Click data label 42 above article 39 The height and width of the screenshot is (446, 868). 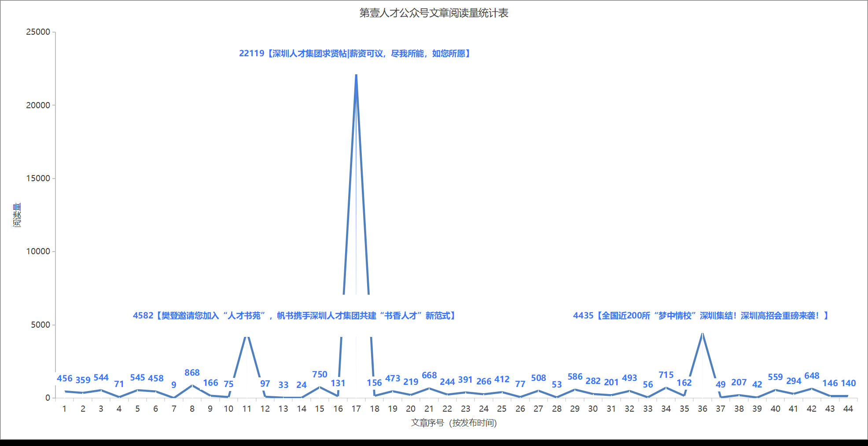point(757,384)
